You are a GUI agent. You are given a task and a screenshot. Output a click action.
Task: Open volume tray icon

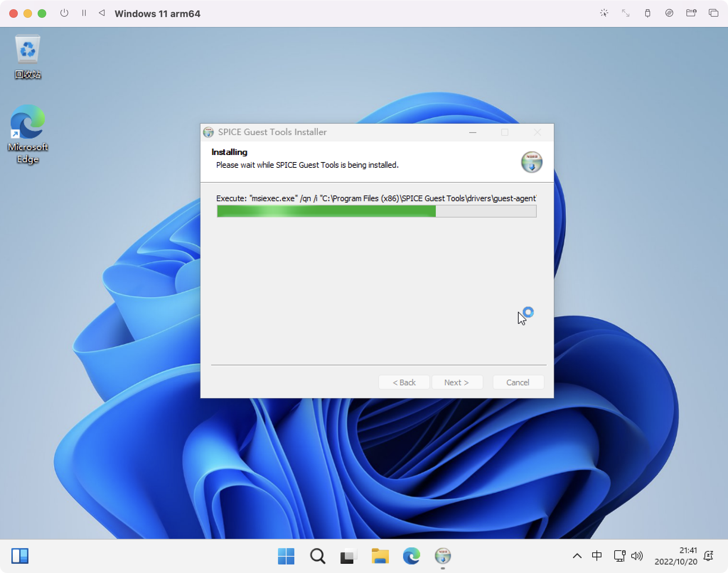click(637, 556)
